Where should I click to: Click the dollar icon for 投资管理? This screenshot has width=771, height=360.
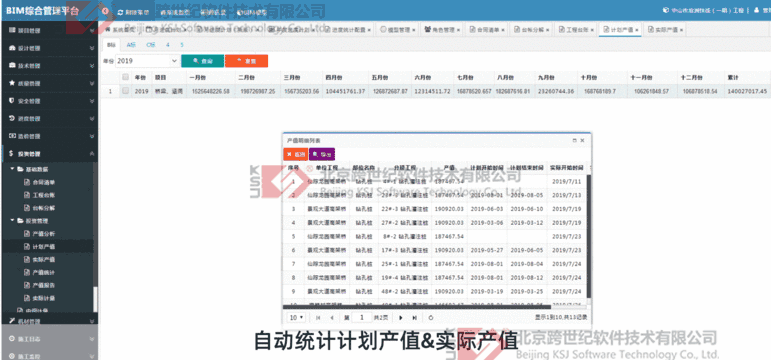tap(12, 153)
